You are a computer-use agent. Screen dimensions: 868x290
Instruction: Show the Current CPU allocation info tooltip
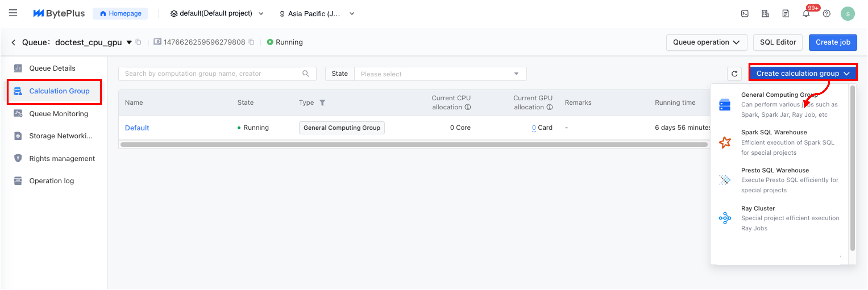point(468,108)
